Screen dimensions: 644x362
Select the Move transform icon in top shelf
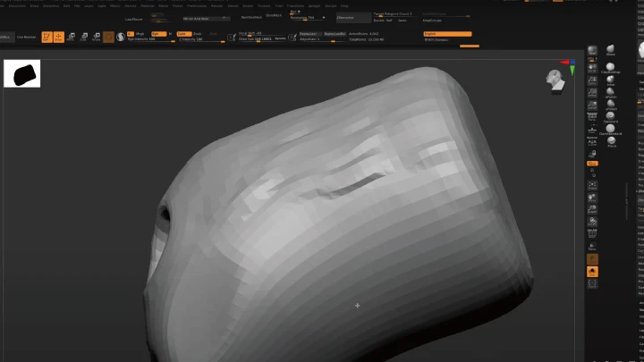point(71,37)
